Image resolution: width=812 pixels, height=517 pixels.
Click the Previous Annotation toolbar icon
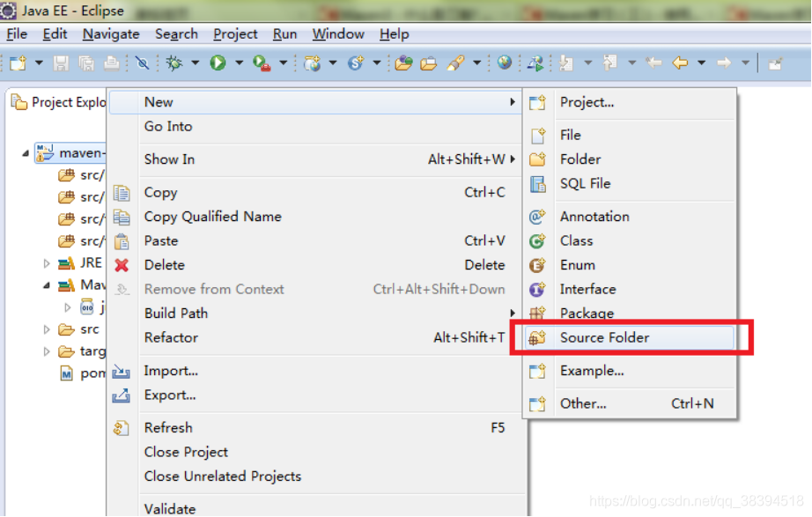[610, 63]
